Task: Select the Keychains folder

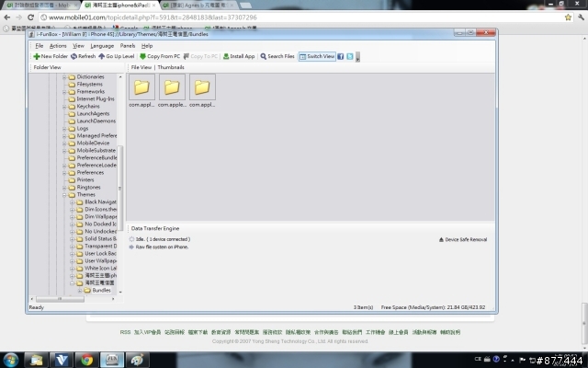Action: (88, 107)
